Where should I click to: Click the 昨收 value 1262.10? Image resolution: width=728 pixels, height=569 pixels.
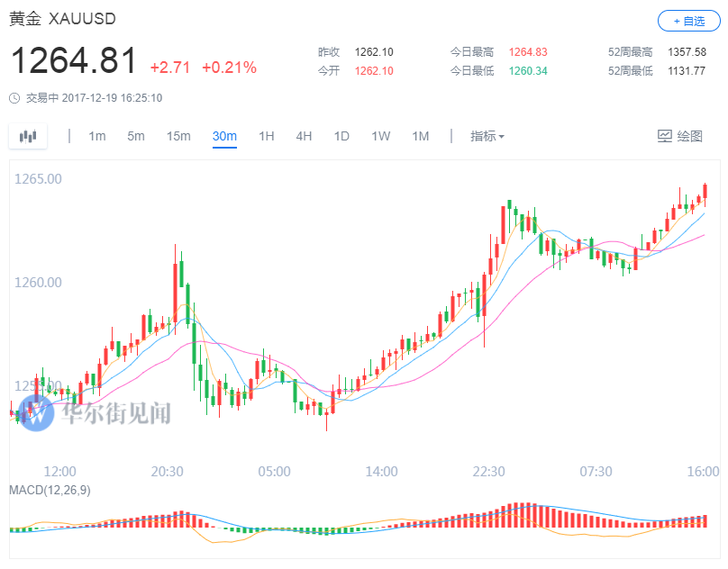coord(374,52)
